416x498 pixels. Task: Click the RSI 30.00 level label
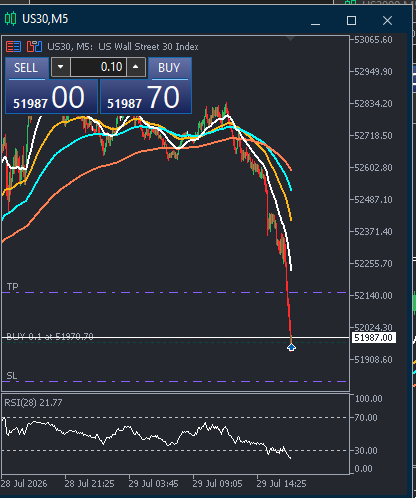(x=366, y=451)
